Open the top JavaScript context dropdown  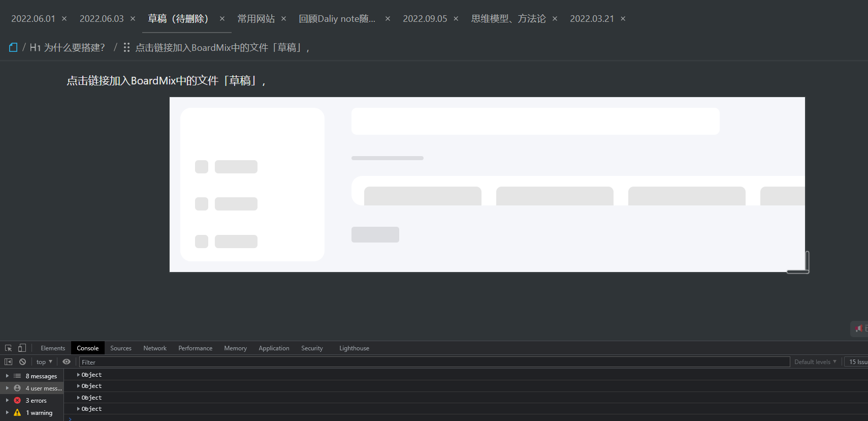44,362
